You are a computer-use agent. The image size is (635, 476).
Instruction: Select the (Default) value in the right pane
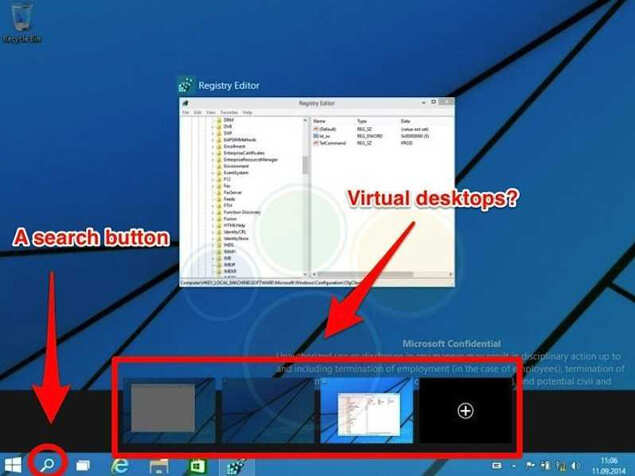tap(328, 129)
